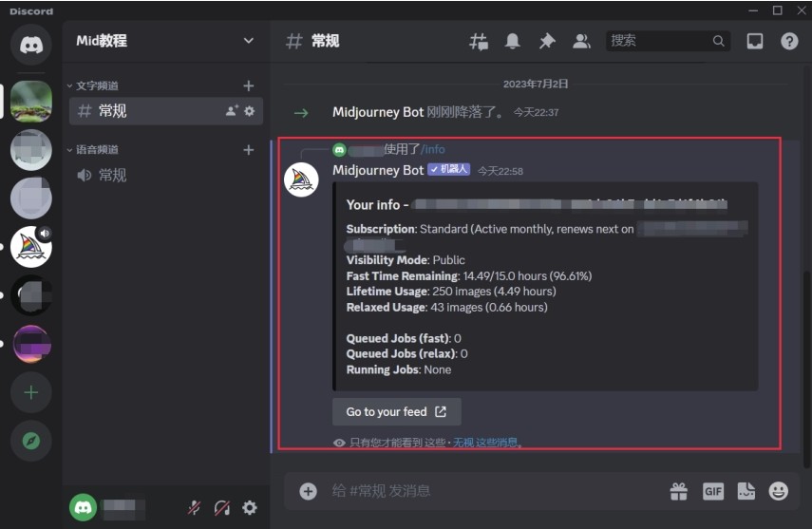This screenshot has width=812, height=529.
Task: Edit 常规 text channel settings gear
Action: [x=250, y=111]
